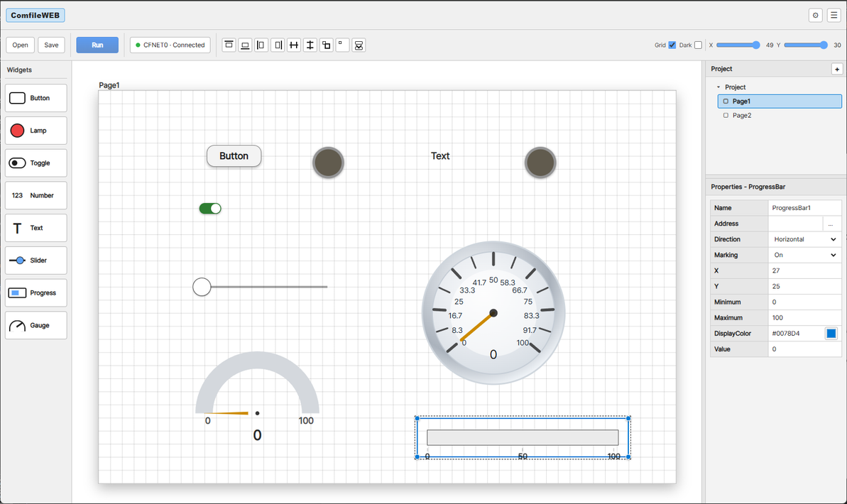Click the Align Bottom toolbar icon
This screenshot has width=847, height=504.
[x=245, y=45]
